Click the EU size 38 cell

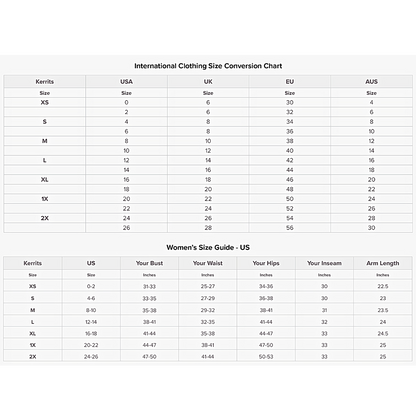tap(290, 141)
